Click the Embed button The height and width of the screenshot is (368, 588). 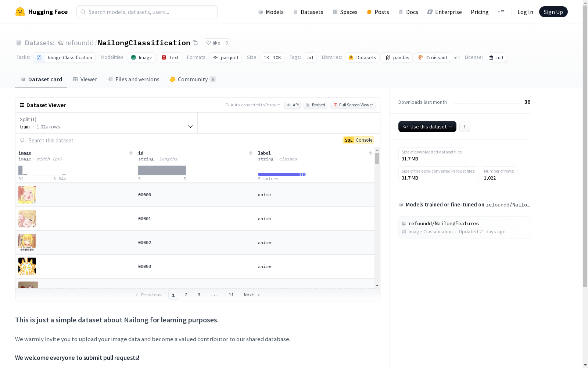pos(315,105)
